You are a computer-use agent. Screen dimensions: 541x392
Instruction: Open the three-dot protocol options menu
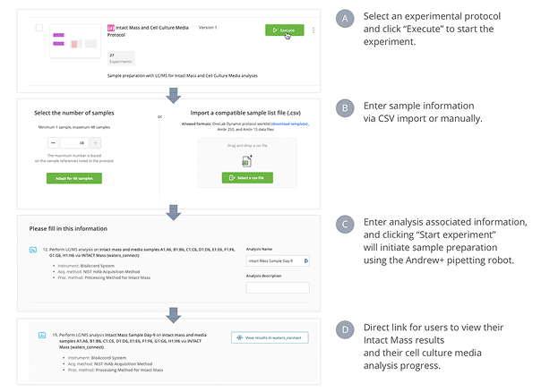[313, 30]
